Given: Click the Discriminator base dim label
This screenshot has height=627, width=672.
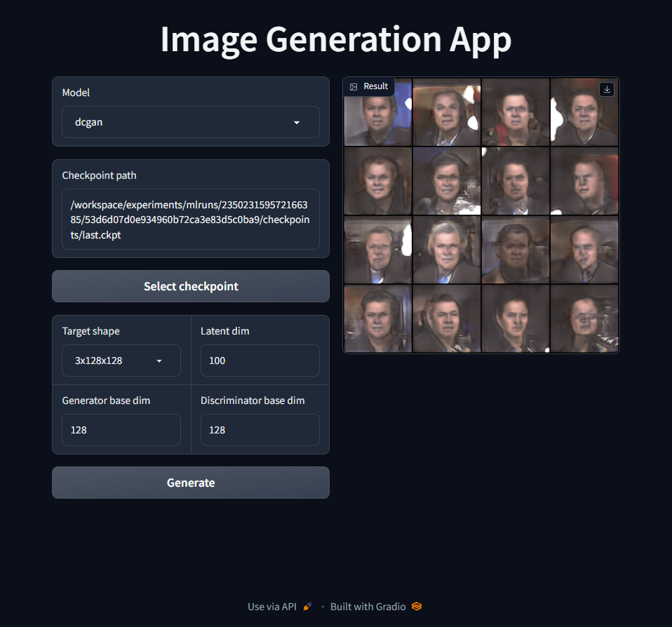Looking at the screenshot, I should pyautogui.click(x=253, y=400).
